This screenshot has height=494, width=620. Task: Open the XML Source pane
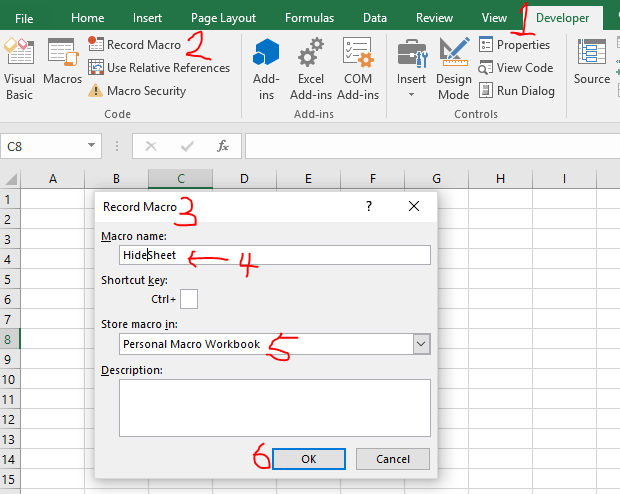coord(592,62)
